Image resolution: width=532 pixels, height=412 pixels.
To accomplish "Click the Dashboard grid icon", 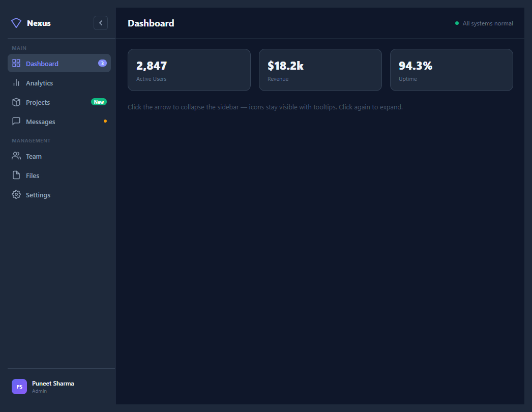I will (x=16, y=64).
